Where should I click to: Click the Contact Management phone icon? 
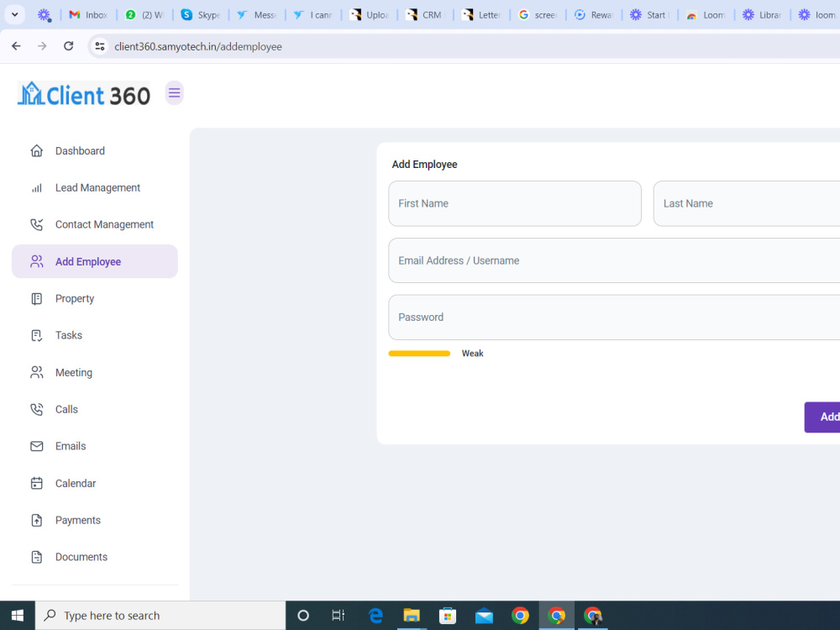[x=36, y=224]
